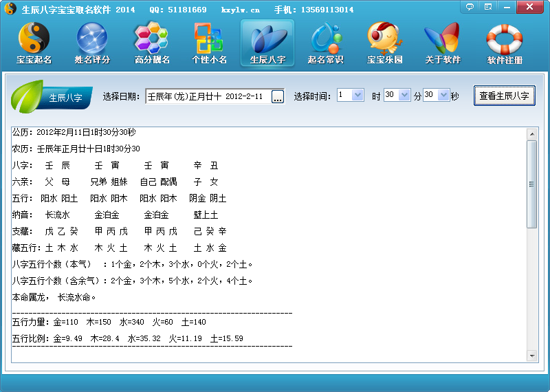Open 起名常识 naming knowledge

[325, 43]
